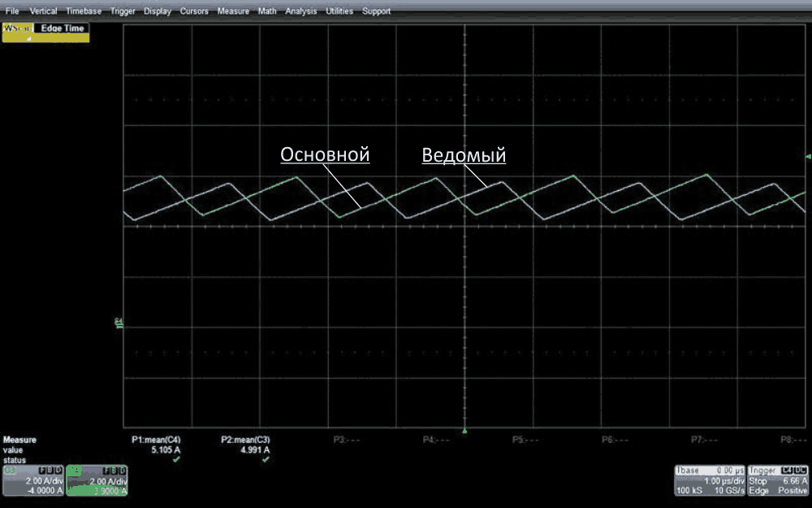Open the Timebase menu
This screenshot has height=508, width=812.
pos(84,11)
